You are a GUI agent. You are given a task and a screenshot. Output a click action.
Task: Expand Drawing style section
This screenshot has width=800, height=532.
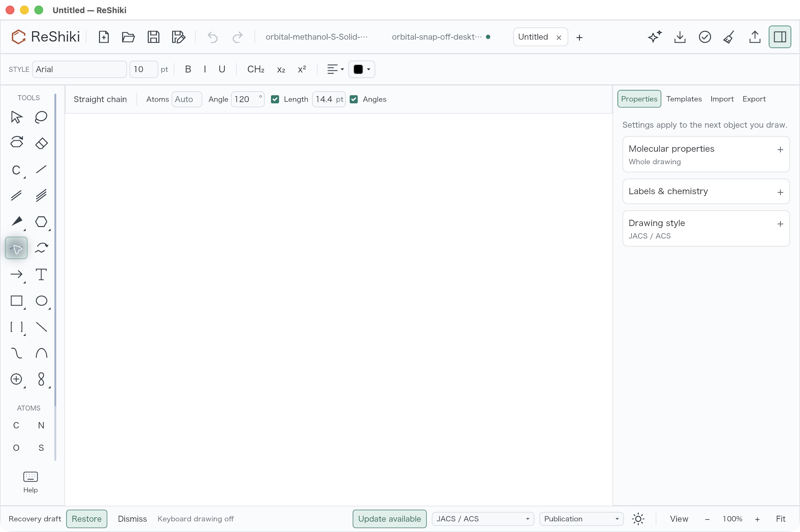coord(706,228)
